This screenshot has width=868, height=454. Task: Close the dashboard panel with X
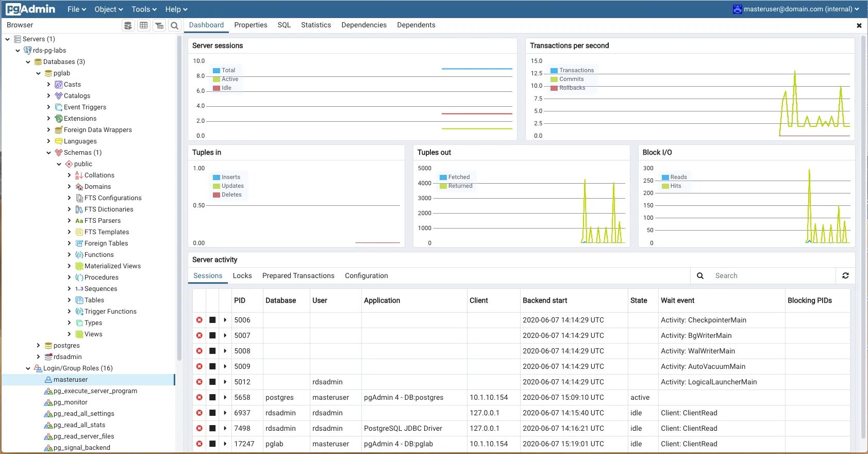[x=859, y=25]
